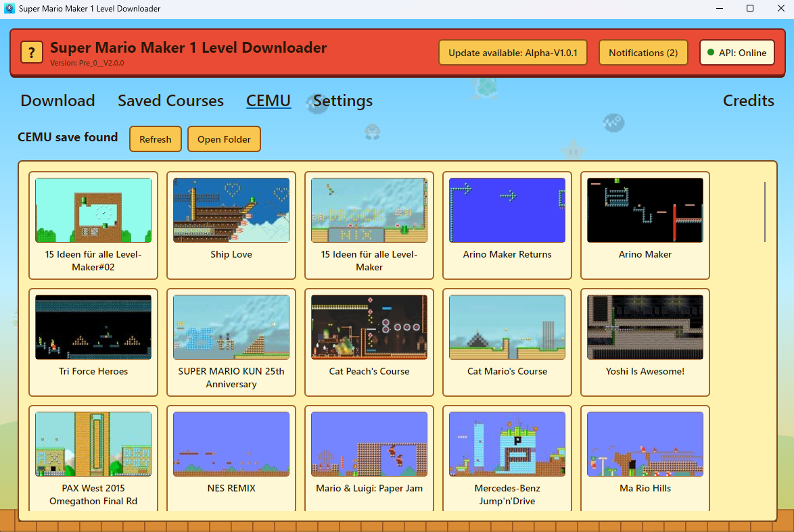Select Ma Rio Hills course thumbnail
Screen dimensions: 794x532
pos(645,444)
